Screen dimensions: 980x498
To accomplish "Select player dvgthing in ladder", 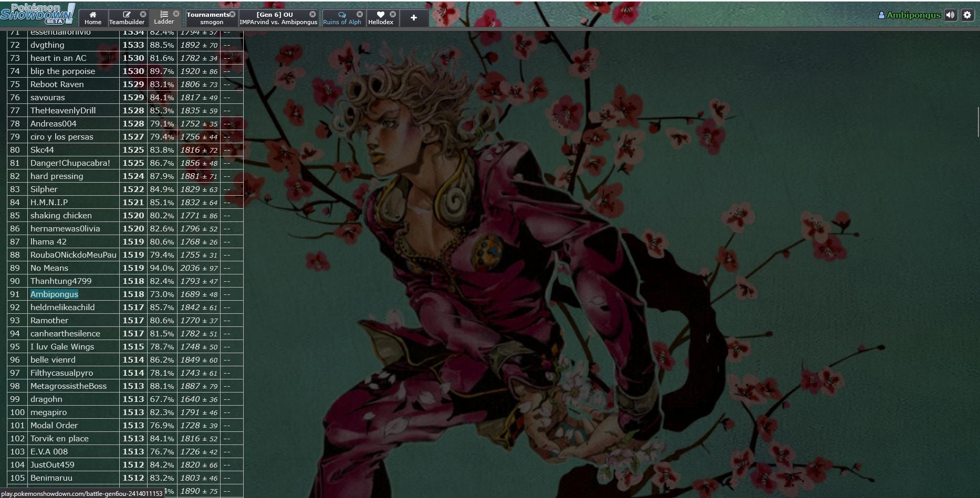I will pos(47,45).
